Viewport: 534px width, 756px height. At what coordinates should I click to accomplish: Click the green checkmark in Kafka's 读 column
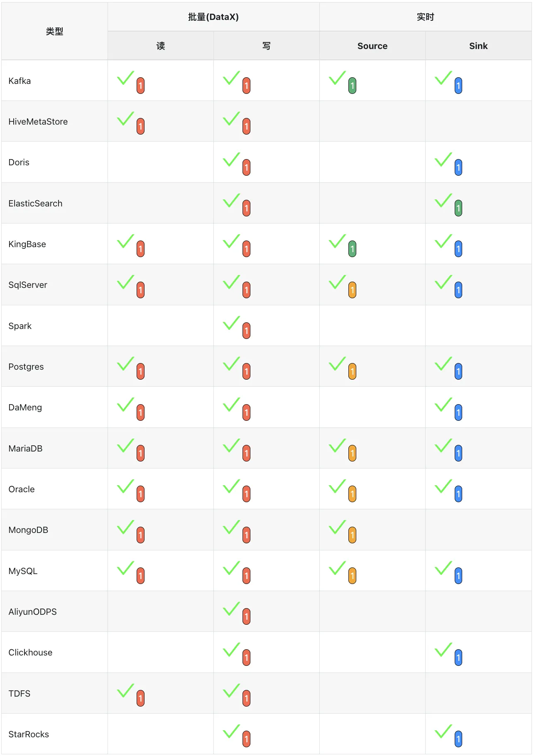tap(125, 78)
